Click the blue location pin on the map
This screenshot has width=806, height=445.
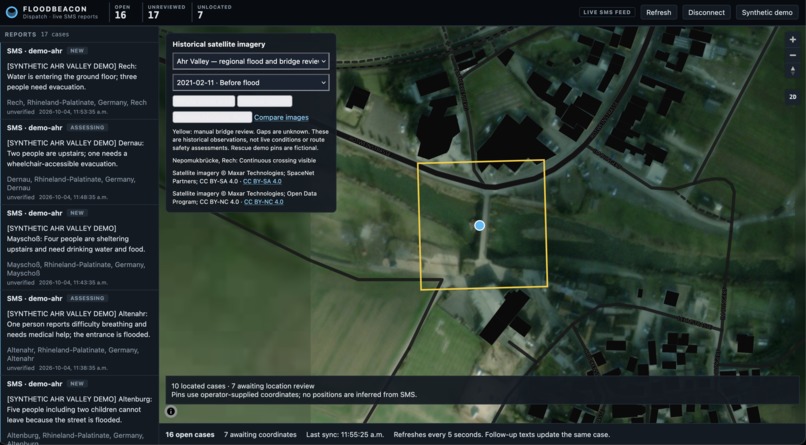coord(480,225)
